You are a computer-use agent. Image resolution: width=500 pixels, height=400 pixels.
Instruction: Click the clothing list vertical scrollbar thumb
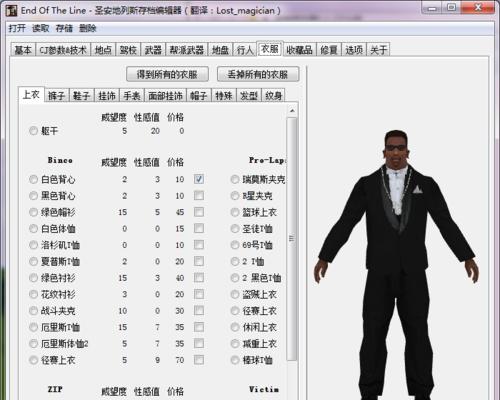pyautogui.click(x=292, y=238)
